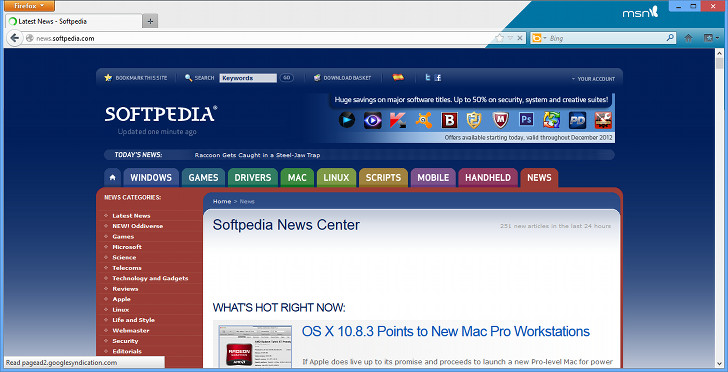The height and width of the screenshot is (372, 728).
Task: Open Technology and Gadgets category
Action: [x=150, y=278]
